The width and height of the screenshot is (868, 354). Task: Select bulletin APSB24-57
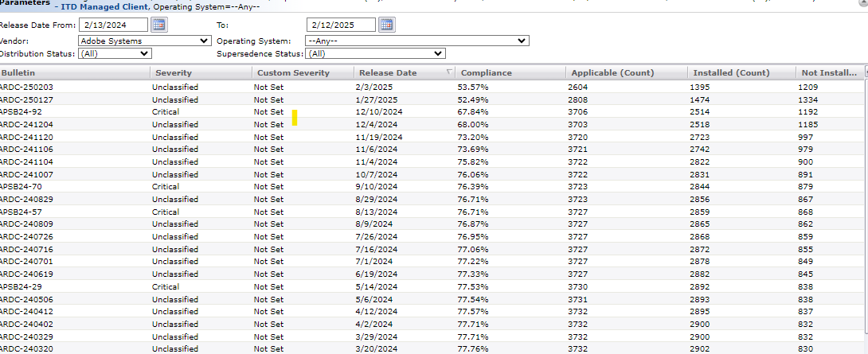coord(21,212)
